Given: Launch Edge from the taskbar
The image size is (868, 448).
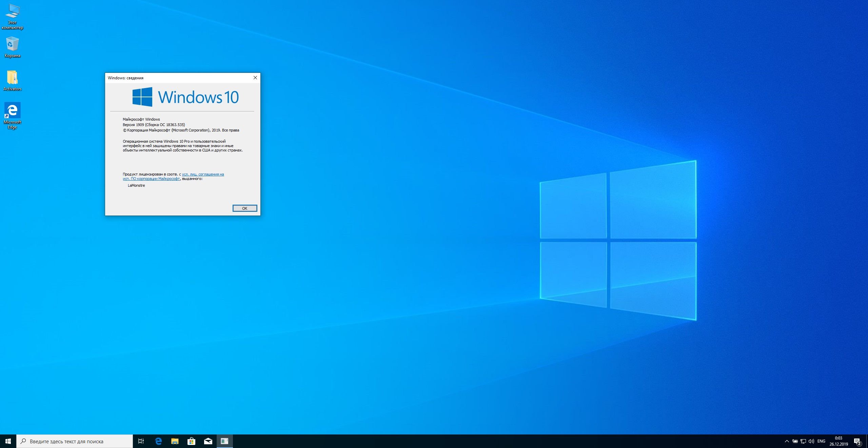Looking at the screenshot, I should [x=158, y=441].
